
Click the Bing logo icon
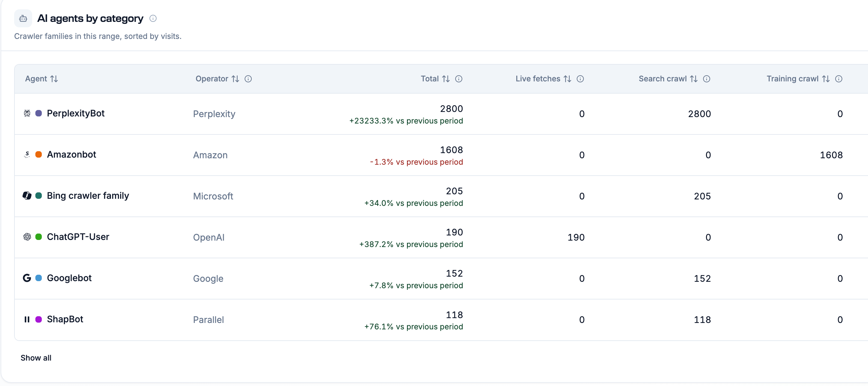click(27, 196)
